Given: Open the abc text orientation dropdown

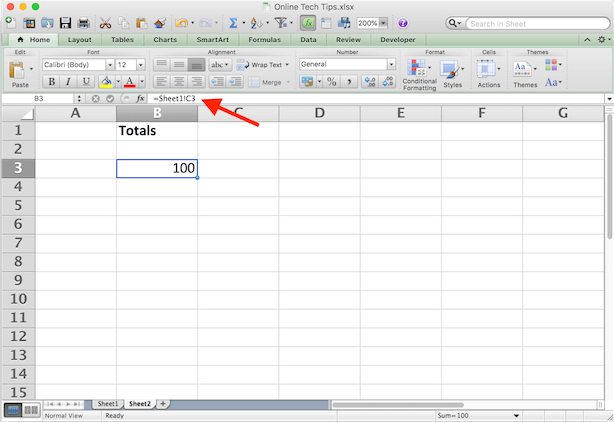Looking at the screenshot, I should (220, 65).
